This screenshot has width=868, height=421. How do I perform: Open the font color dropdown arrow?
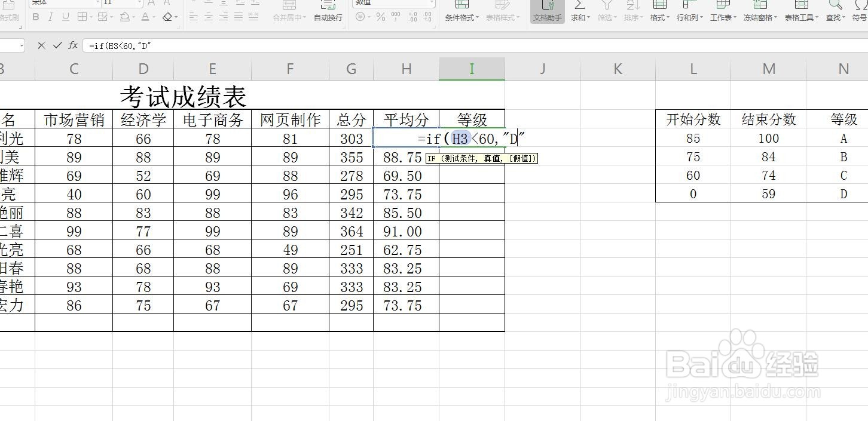coord(154,17)
